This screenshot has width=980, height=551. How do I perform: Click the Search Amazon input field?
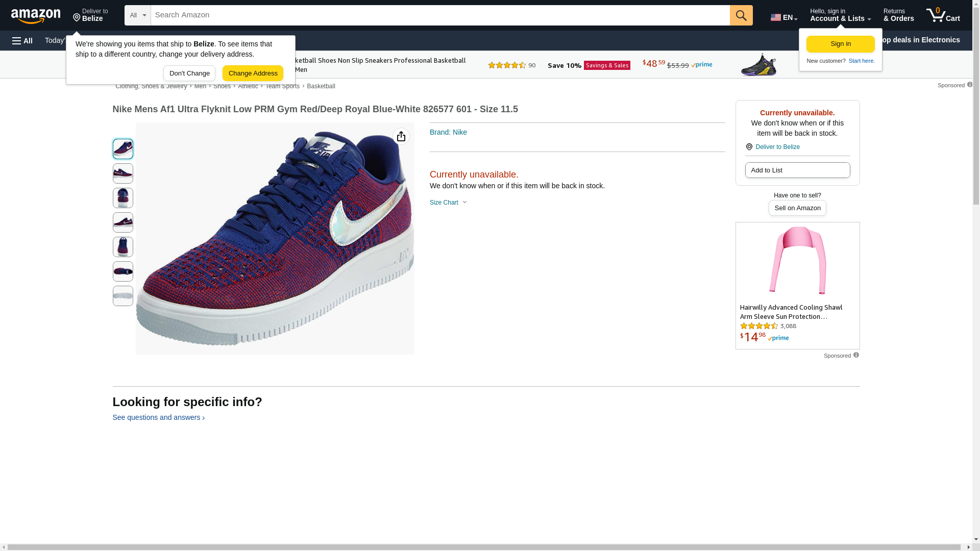point(440,15)
